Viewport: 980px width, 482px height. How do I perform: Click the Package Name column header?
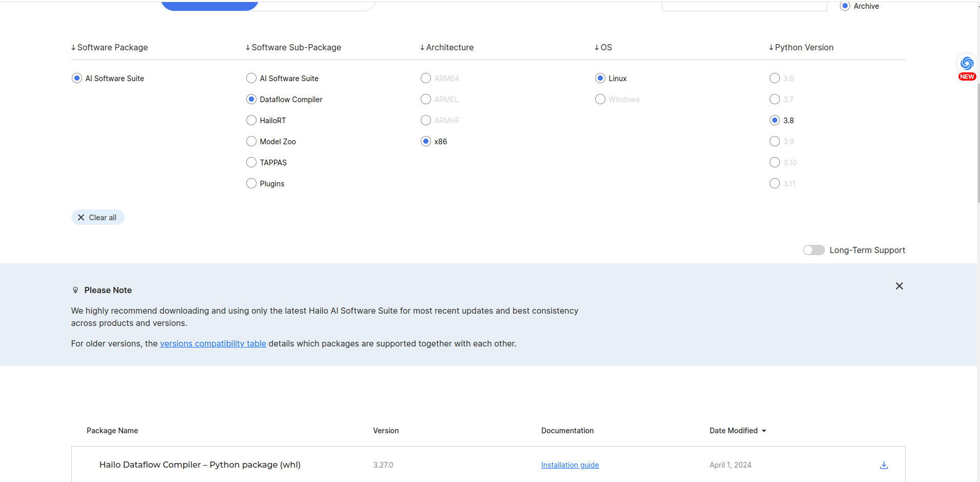(112, 431)
